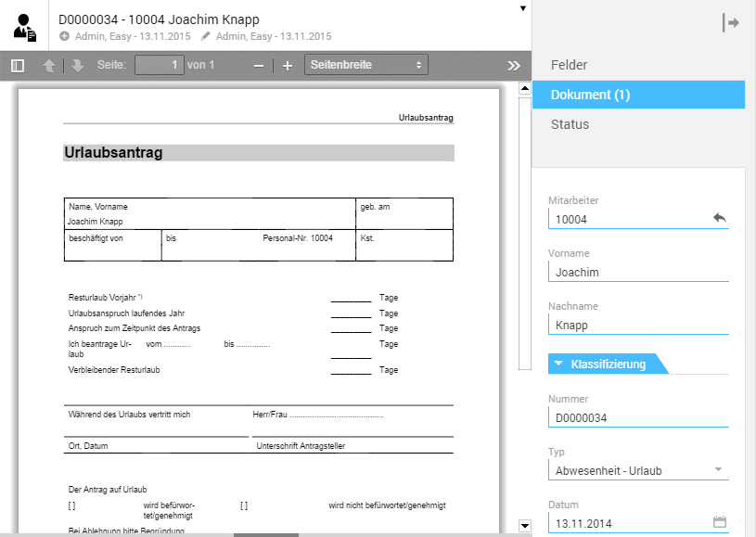This screenshot has height=537, width=756.
Task: Toggle the PDF viewer sidebar
Action: pos(17,65)
